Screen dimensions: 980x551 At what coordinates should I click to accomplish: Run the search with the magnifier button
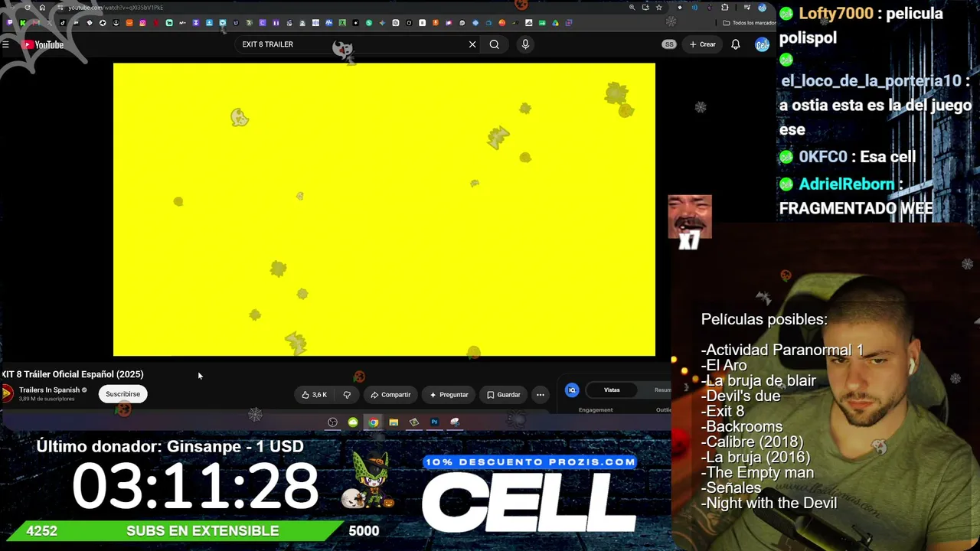pyautogui.click(x=495, y=44)
